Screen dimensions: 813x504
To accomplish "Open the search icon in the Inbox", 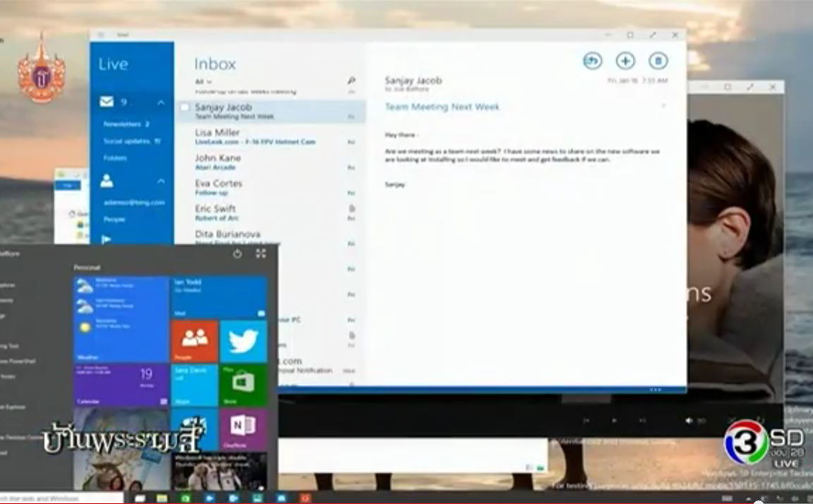I will [351, 80].
